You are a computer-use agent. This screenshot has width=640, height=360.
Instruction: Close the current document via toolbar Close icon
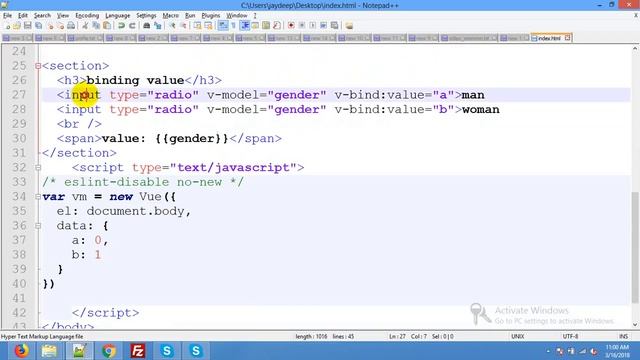tap(50, 26)
